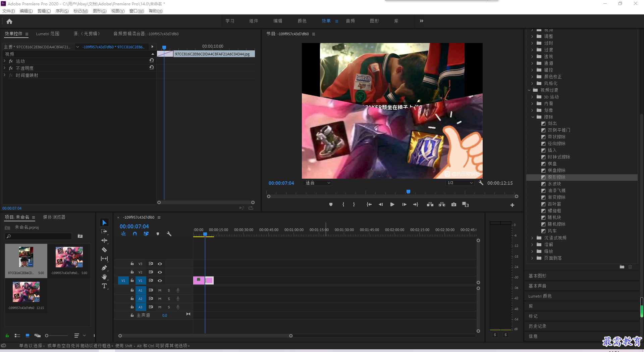Image resolution: width=644 pixels, height=352 pixels.
Task: Mute audio track A1
Action: pos(160,290)
